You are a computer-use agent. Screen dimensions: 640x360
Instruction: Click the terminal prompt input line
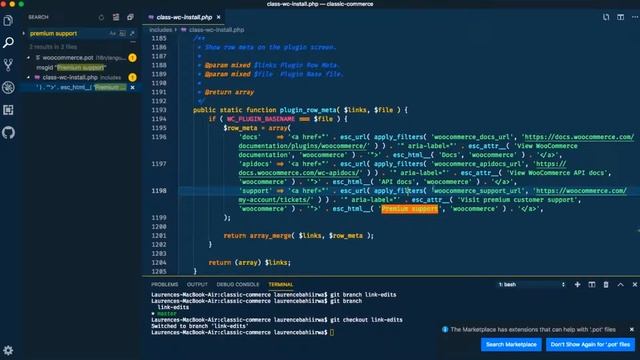pyautogui.click(x=242, y=333)
